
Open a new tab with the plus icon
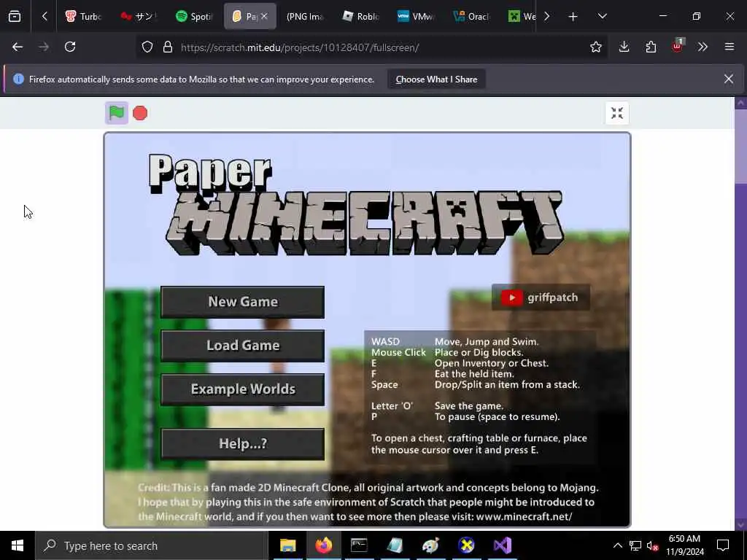click(x=573, y=17)
